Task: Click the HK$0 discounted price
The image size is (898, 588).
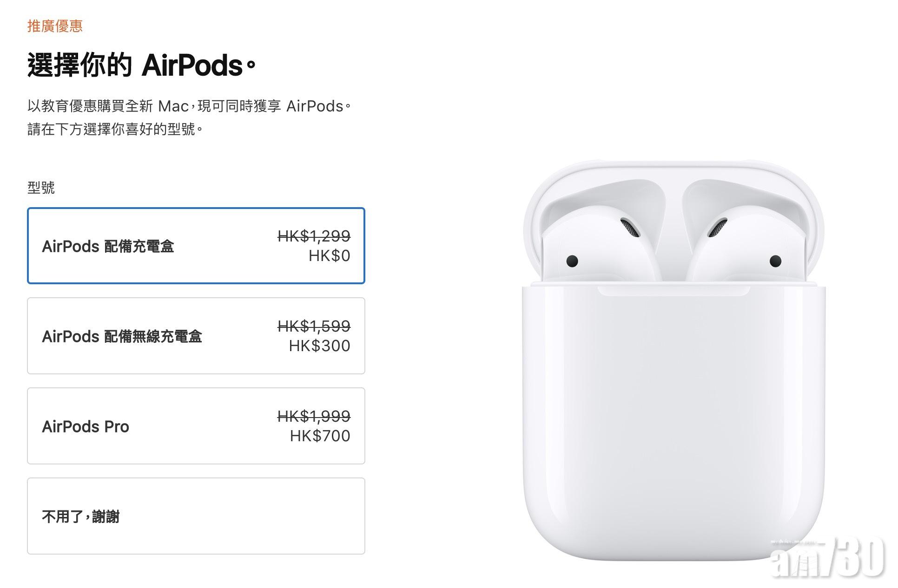Action: click(330, 256)
